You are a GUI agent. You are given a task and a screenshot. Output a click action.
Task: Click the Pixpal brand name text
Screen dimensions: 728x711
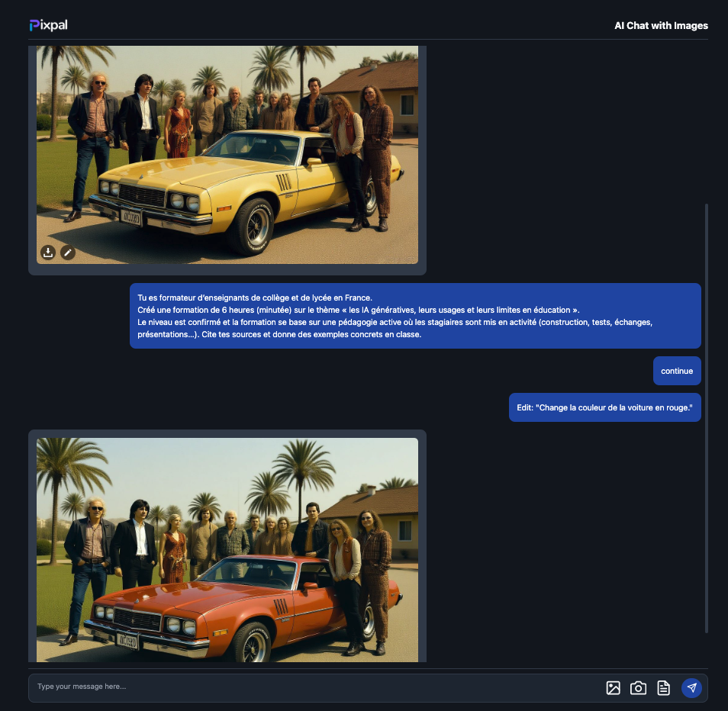tap(55, 25)
